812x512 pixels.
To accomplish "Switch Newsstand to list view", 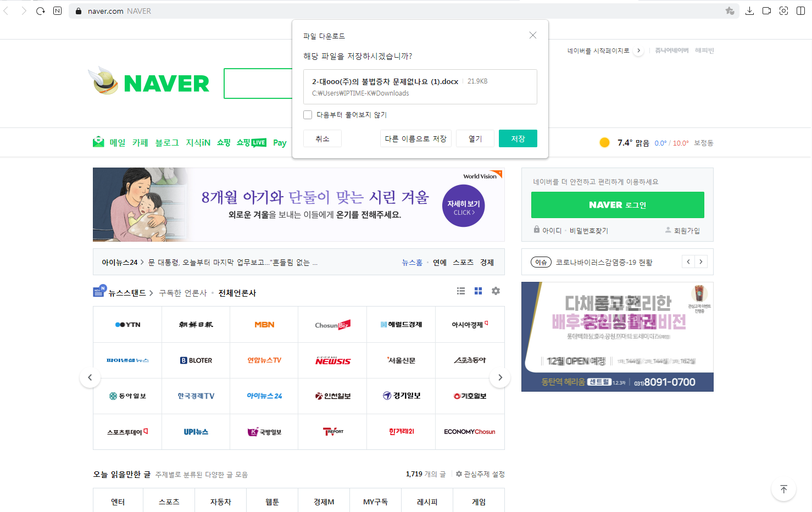I will [461, 291].
